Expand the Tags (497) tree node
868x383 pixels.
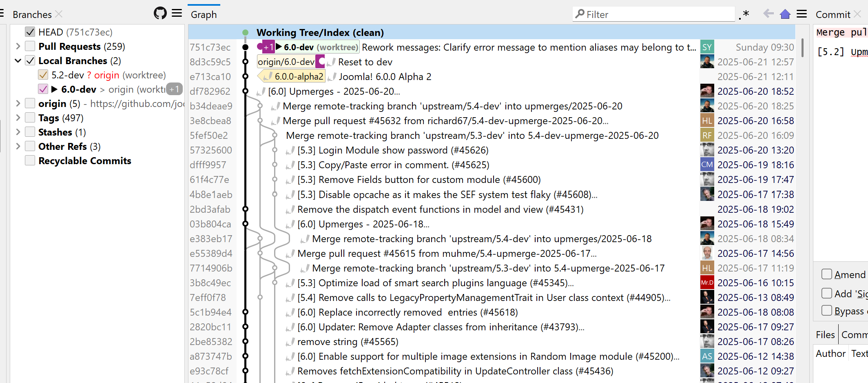18,118
